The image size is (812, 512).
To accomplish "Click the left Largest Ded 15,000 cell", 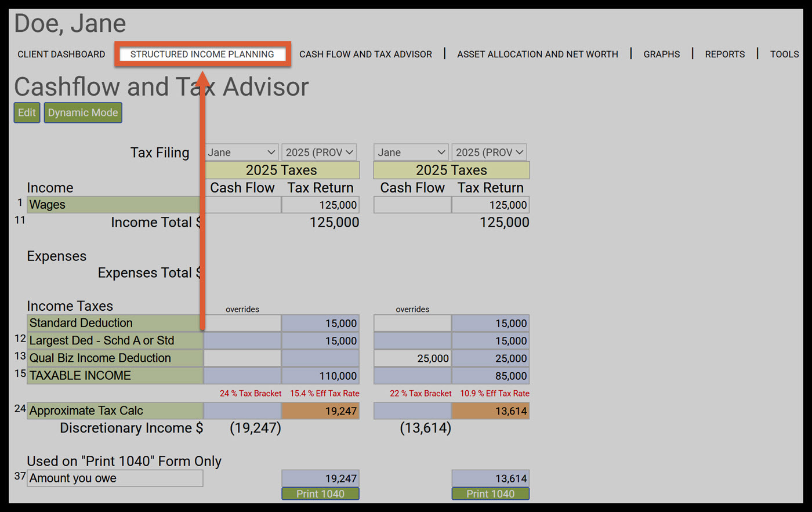I will click(320, 340).
